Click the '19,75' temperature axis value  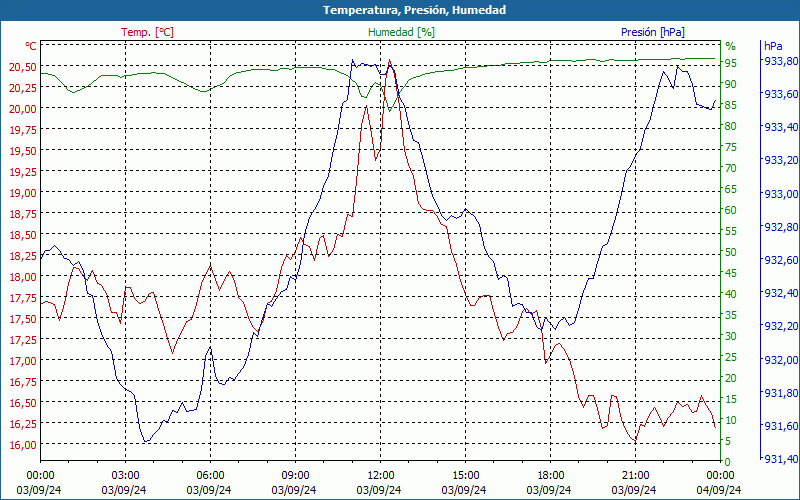pyautogui.click(x=23, y=130)
